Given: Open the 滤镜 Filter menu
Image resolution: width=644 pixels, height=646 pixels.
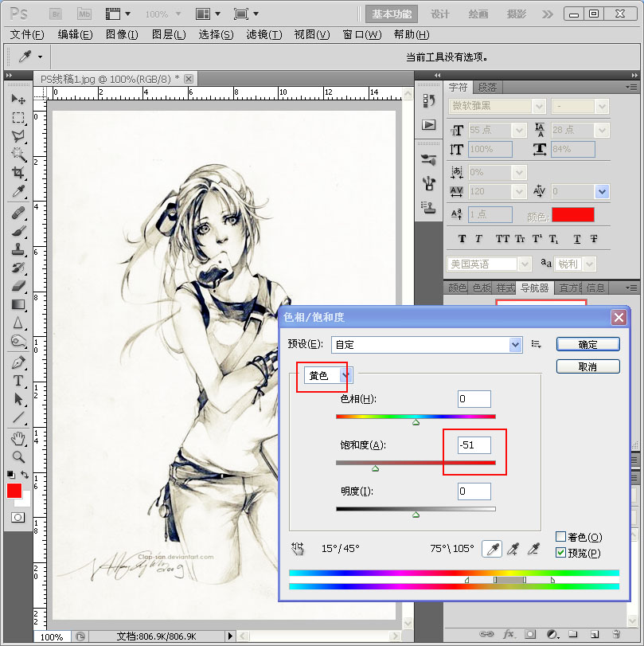Looking at the screenshot, I should tap(264, 34).
